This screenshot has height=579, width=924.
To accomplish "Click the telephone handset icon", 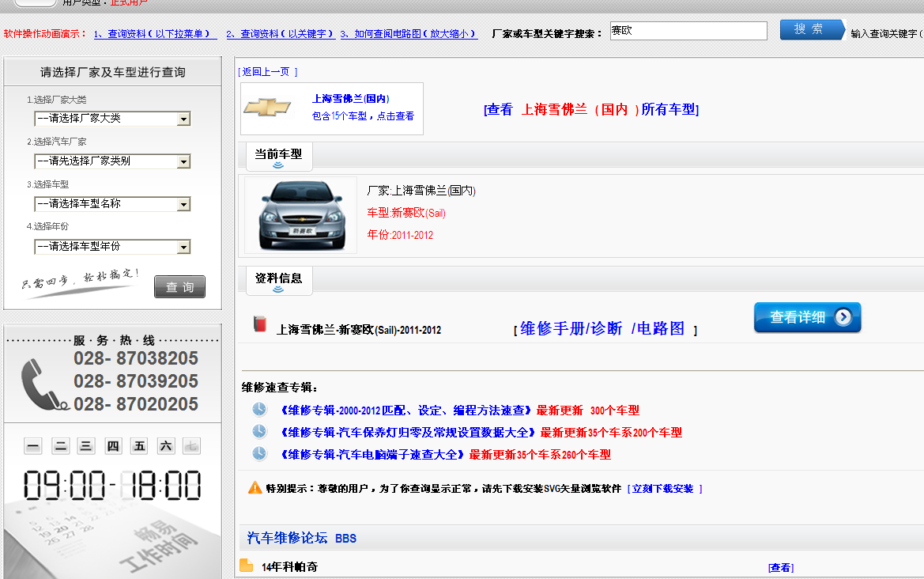I will coord(44,384).
